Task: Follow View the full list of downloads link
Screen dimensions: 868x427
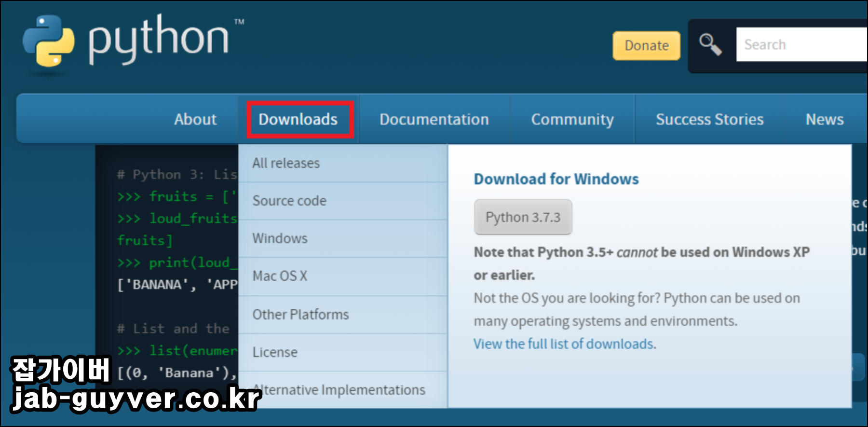Action: [564, 344]
